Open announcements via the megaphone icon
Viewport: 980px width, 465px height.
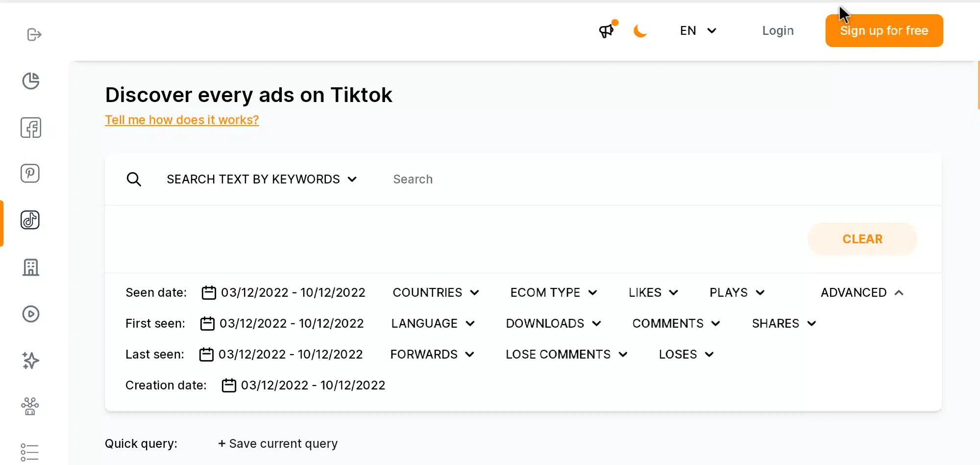pyautogui.click(x=606, y=30)
